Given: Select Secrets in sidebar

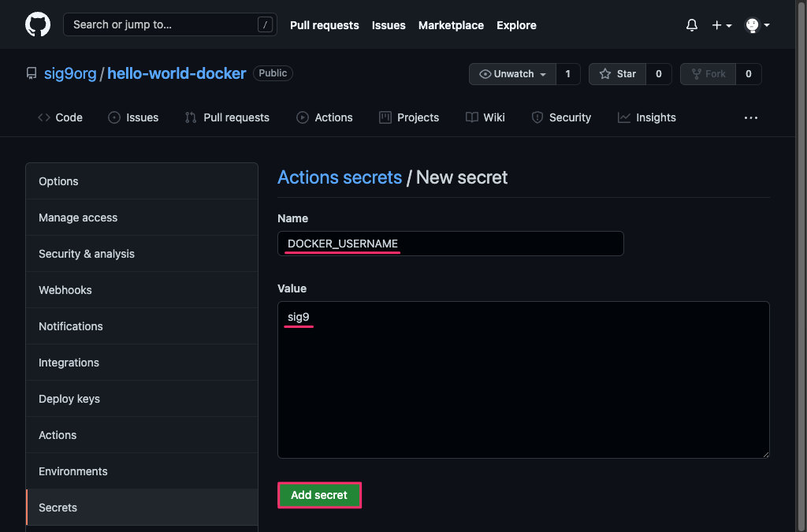Looking at the screenshot, I should click(x=142, y=508).
